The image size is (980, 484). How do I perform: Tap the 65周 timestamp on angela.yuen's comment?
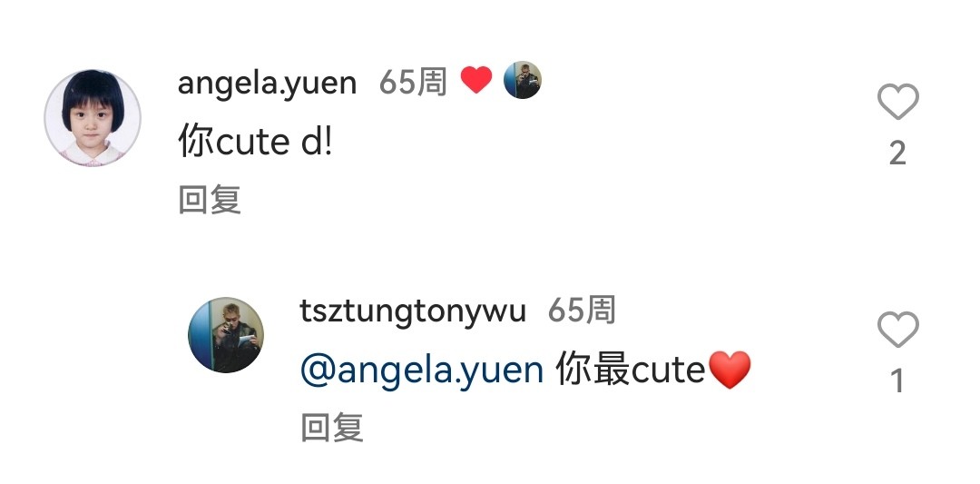tap(413, 82)
